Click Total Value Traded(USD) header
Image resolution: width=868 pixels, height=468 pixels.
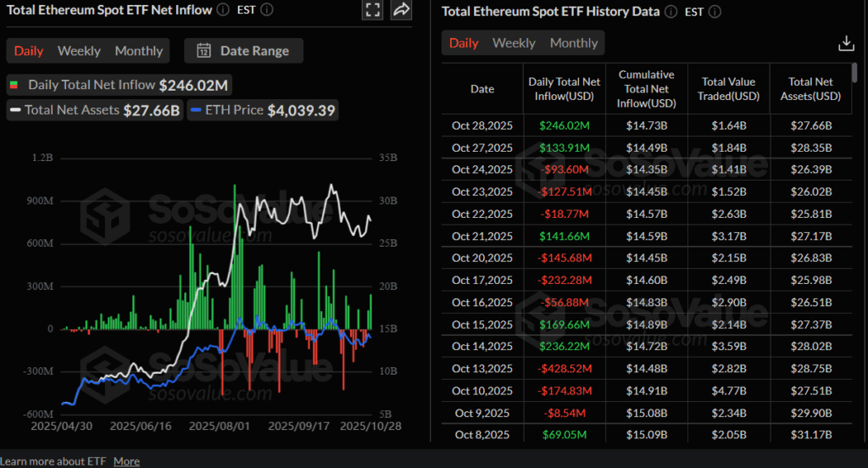[x=728, y=89]
